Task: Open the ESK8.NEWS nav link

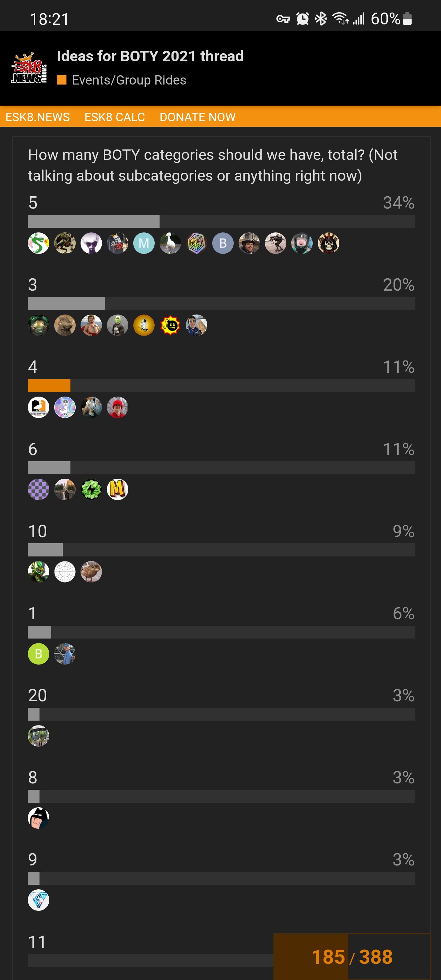Action: tap(38, 117)
